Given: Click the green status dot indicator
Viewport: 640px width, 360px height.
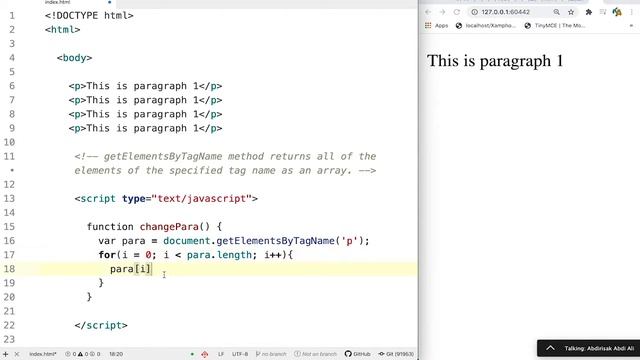Looking at the screenshot, I should (x=192, y=354).
